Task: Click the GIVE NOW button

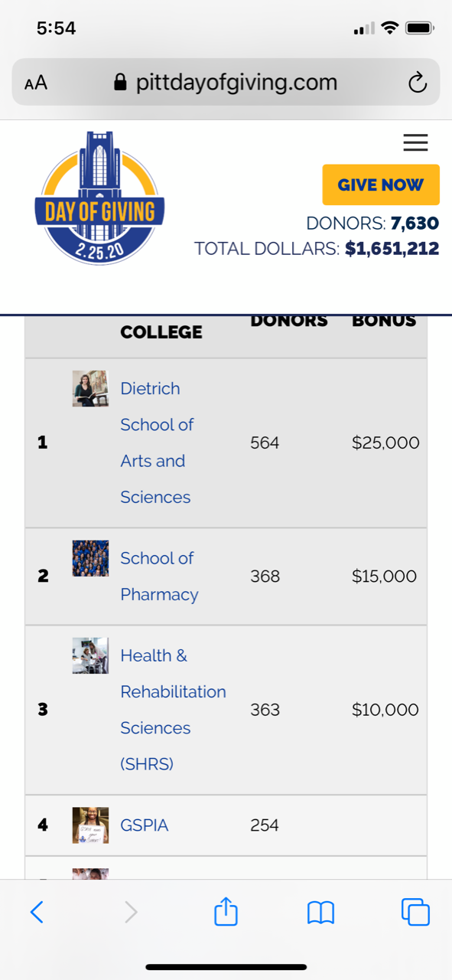Action: coord(381,185)
